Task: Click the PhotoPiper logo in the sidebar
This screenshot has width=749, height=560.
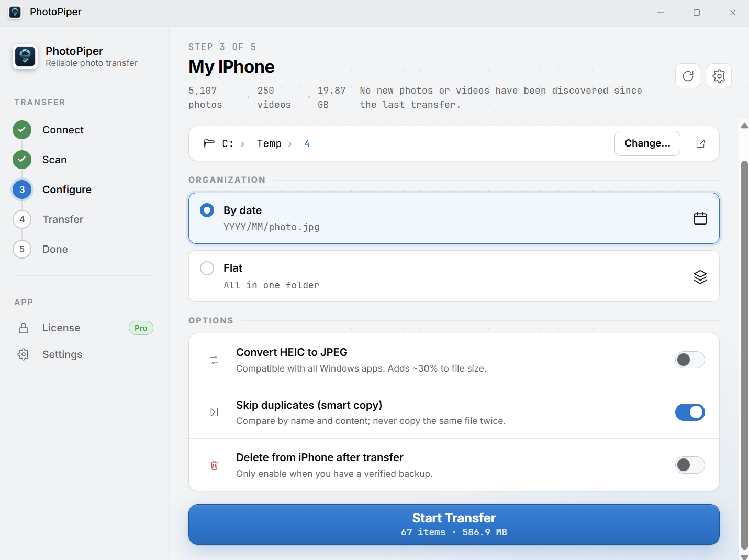Action: click(x=25, y=57)
